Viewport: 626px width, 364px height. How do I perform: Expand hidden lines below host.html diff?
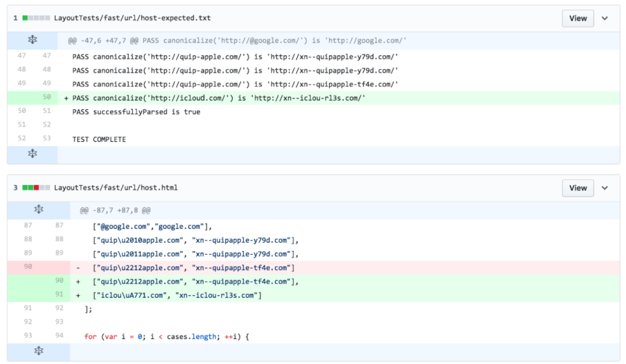[x=38, y=351]
